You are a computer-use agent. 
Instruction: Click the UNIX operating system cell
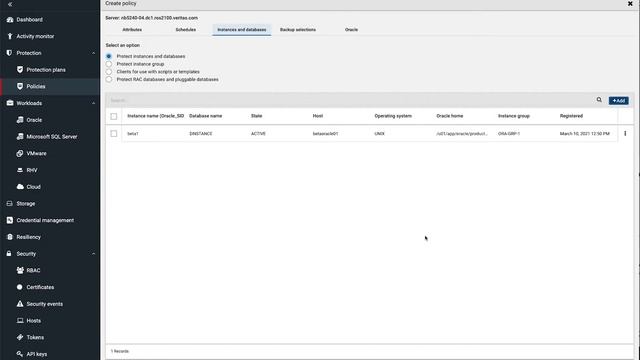(380, 134)
